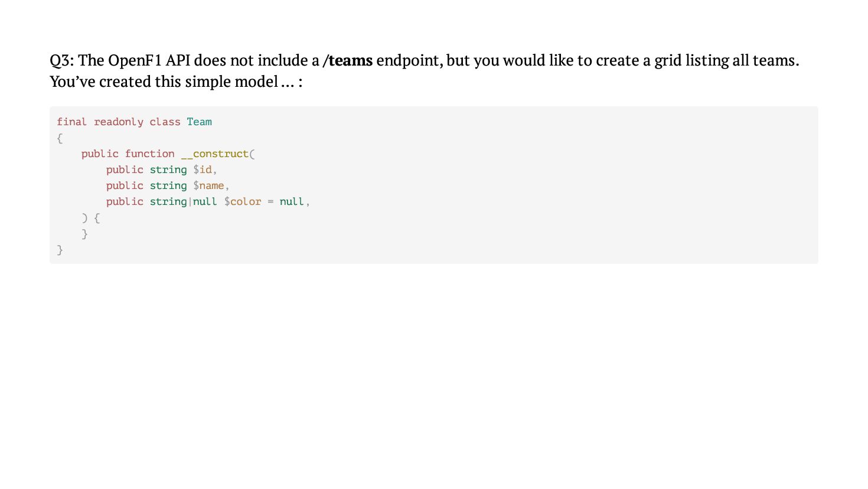Click the "null" default value after the equals sign
This screenshot has width=868, height=489.
click(x=292, y=202)
